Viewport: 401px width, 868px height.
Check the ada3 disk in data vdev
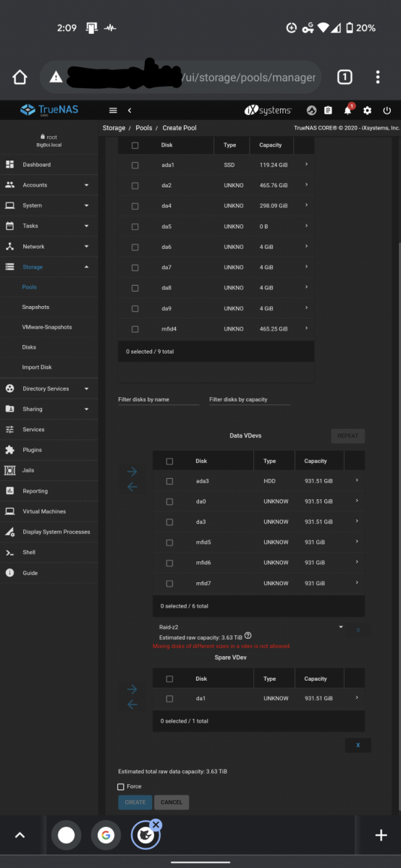pyautogui.click(x=169, y=481)
